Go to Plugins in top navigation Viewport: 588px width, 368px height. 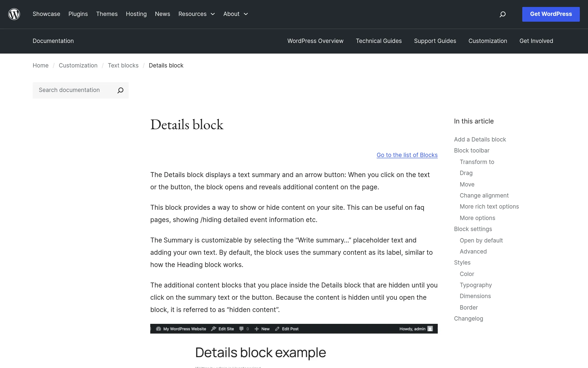click(x=78, y=14)
